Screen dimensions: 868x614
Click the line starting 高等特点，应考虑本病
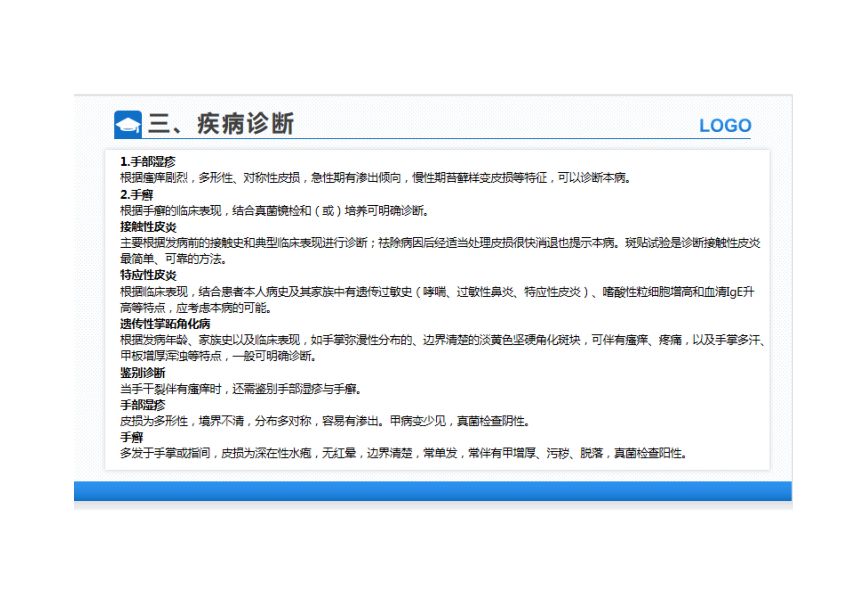196,308
